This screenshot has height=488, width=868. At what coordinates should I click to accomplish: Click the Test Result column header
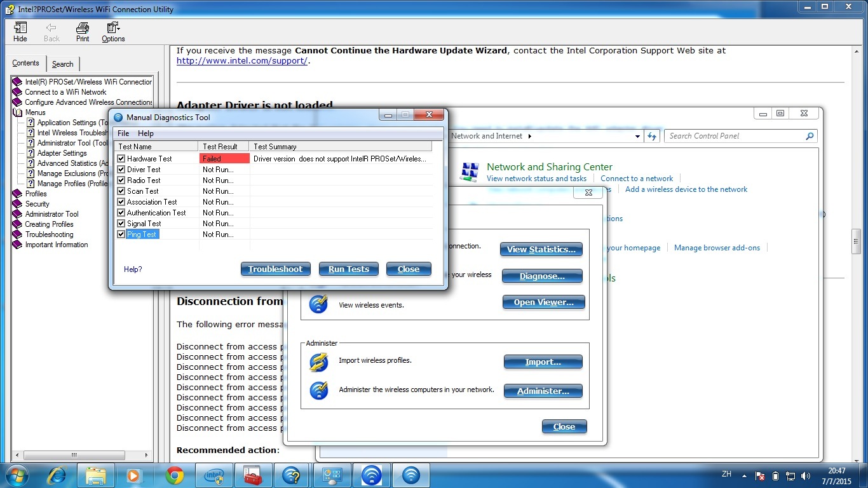(x=224, y=146)
